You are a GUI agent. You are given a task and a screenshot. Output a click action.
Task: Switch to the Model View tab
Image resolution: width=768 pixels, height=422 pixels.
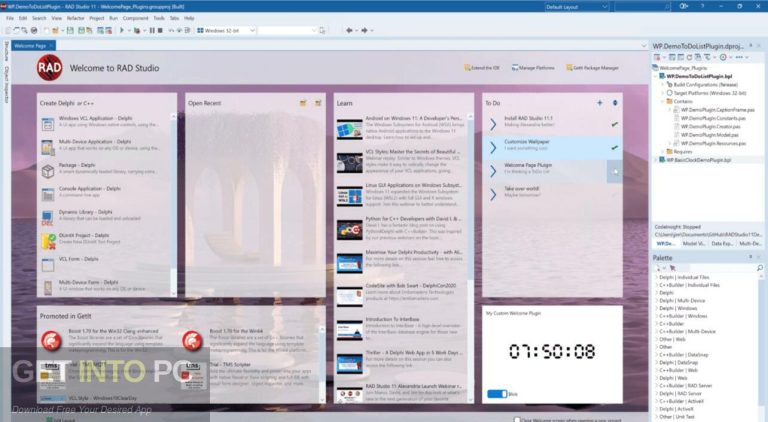point(692,244)
